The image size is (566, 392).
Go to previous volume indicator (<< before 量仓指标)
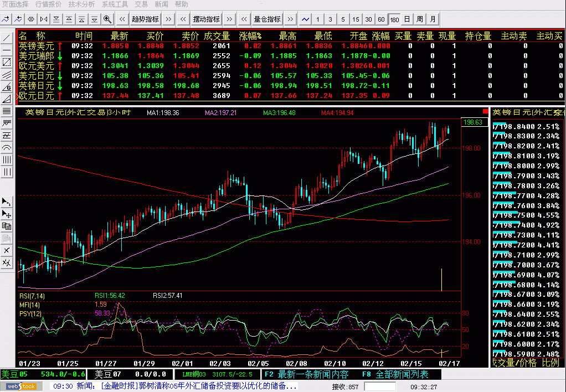(244, 19)
